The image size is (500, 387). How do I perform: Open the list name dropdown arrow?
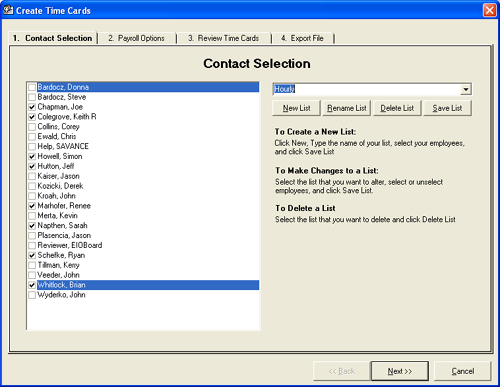466,89
